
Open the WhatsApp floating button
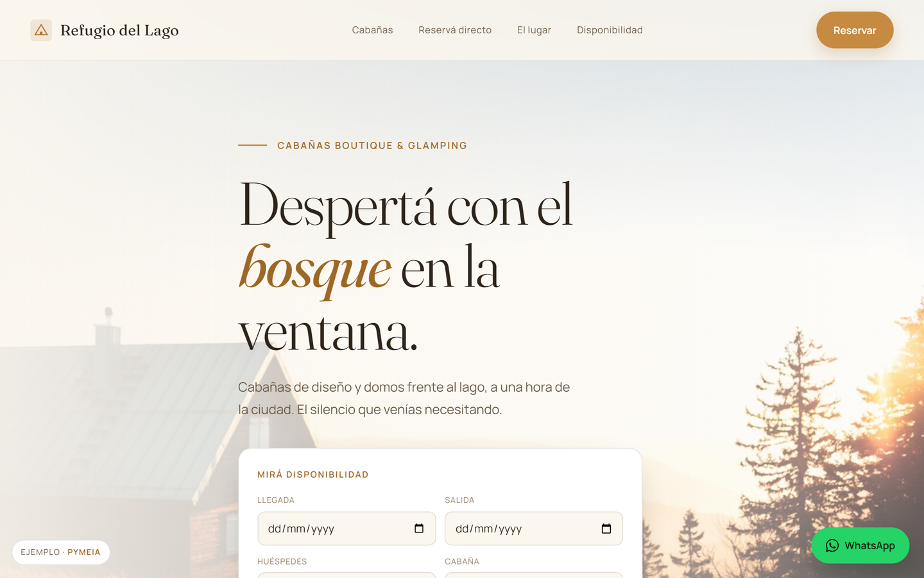[860, 546]
